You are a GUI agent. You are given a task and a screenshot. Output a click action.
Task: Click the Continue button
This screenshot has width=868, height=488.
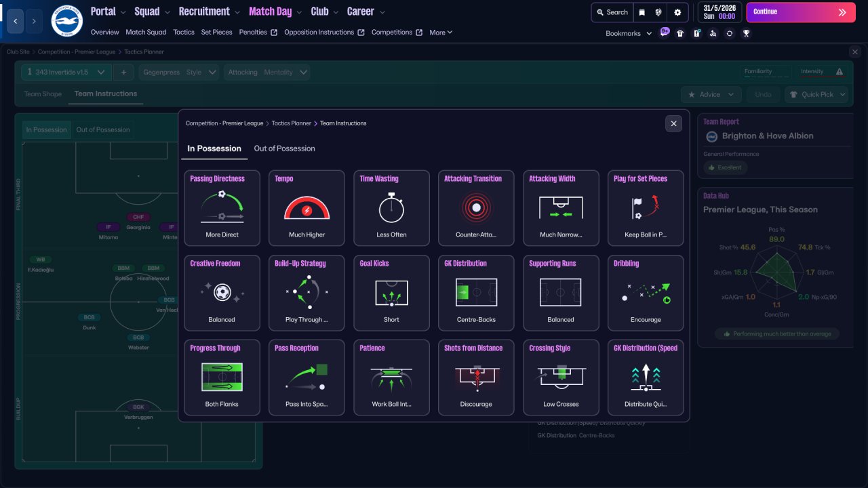pos(801,12)
